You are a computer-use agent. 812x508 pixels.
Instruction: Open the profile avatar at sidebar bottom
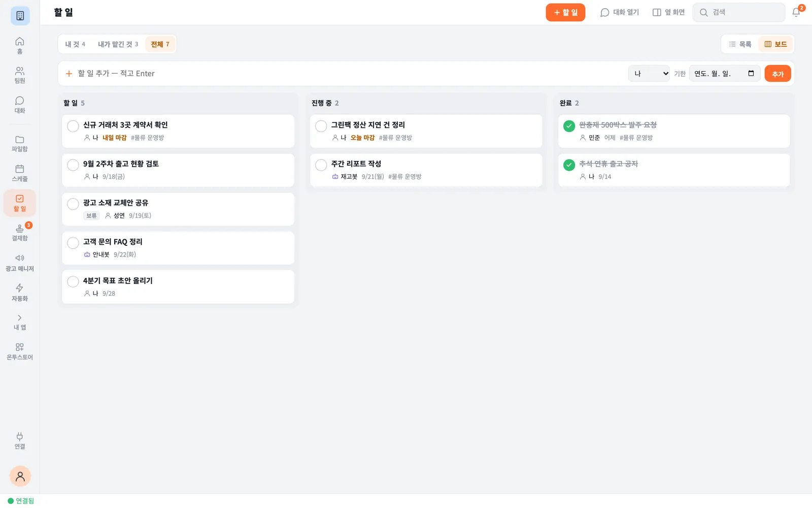20,476
